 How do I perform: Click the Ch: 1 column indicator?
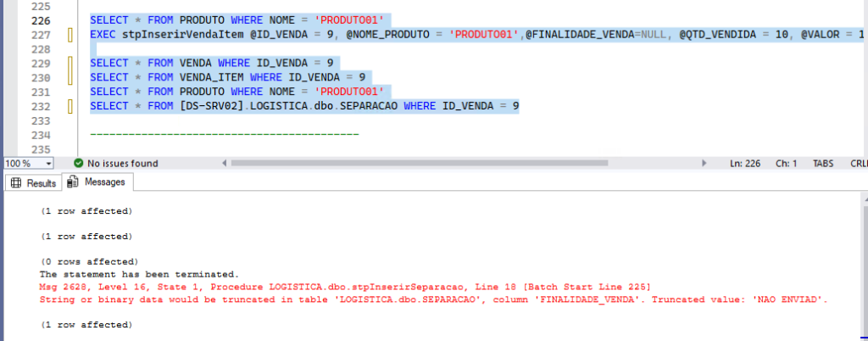tap(787, 163)
